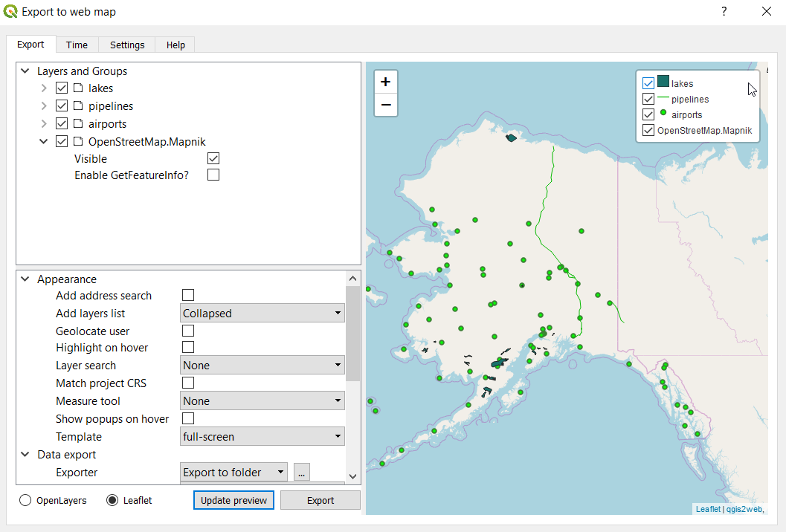Open Add layers list dropdown

tap(262, 313)
